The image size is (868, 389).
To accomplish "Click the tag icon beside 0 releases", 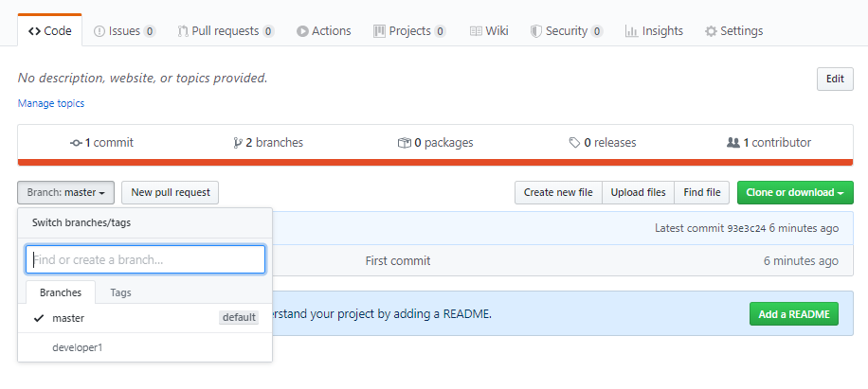I will point(574,143).
